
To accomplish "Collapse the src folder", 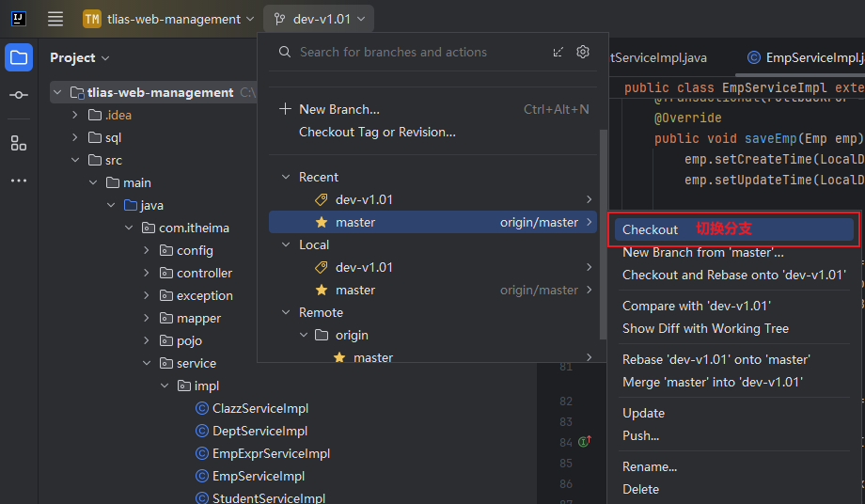I will (75, 160).
